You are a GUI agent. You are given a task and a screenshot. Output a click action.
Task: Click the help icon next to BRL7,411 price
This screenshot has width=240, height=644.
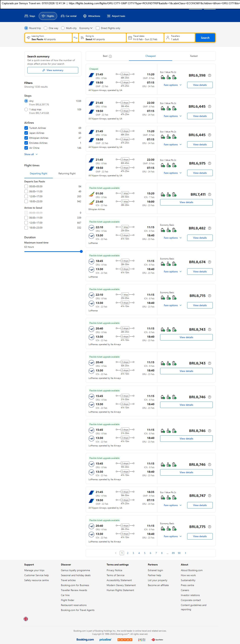pyautogui.click(x=209, y=195)
